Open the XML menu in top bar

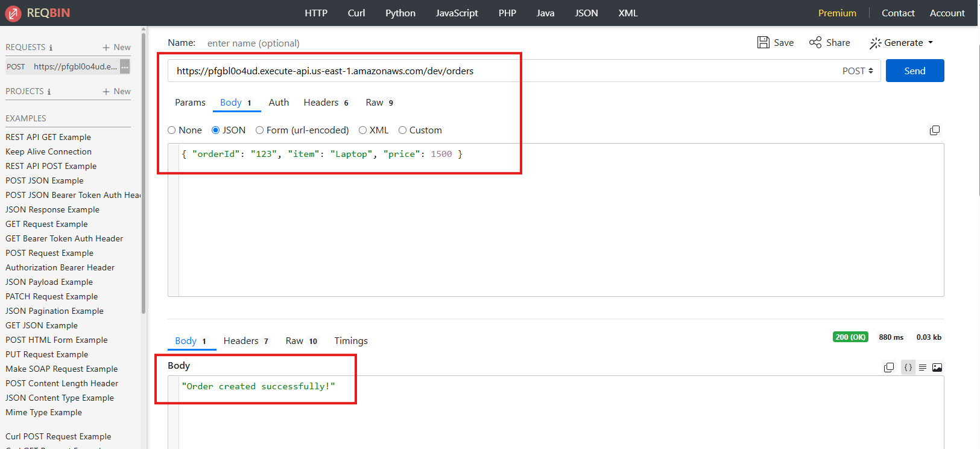point(628,13)
